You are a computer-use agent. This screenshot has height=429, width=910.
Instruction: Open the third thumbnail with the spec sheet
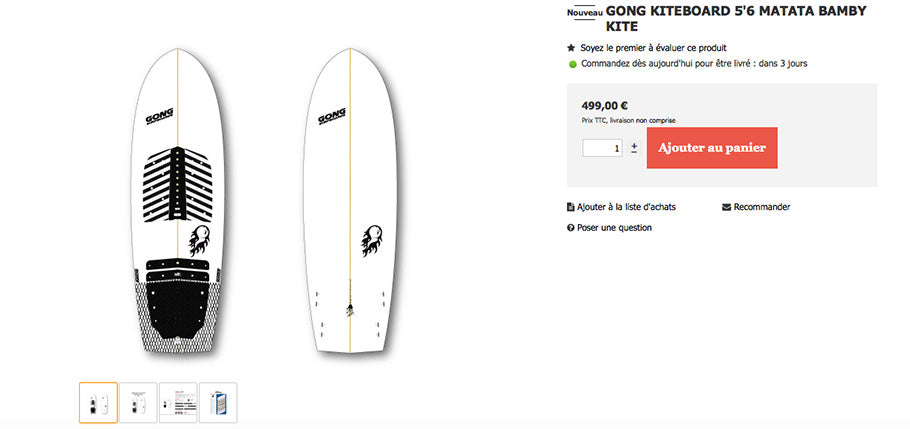[x=178, y=402]
